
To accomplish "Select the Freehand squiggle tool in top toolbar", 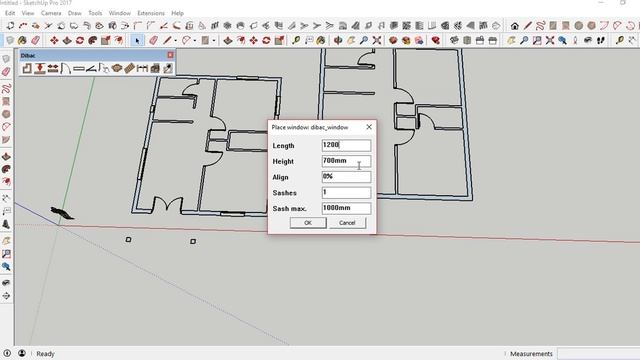I will click(x=540, y=26).
